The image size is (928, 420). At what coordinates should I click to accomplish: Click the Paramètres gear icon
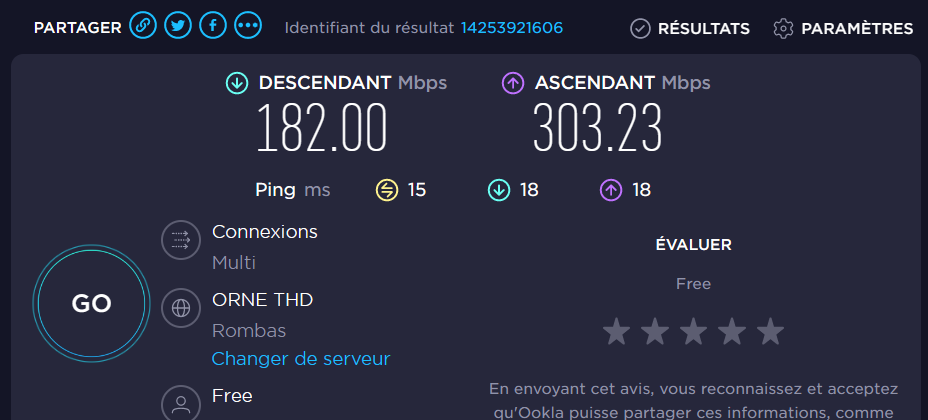coord(783,29)
